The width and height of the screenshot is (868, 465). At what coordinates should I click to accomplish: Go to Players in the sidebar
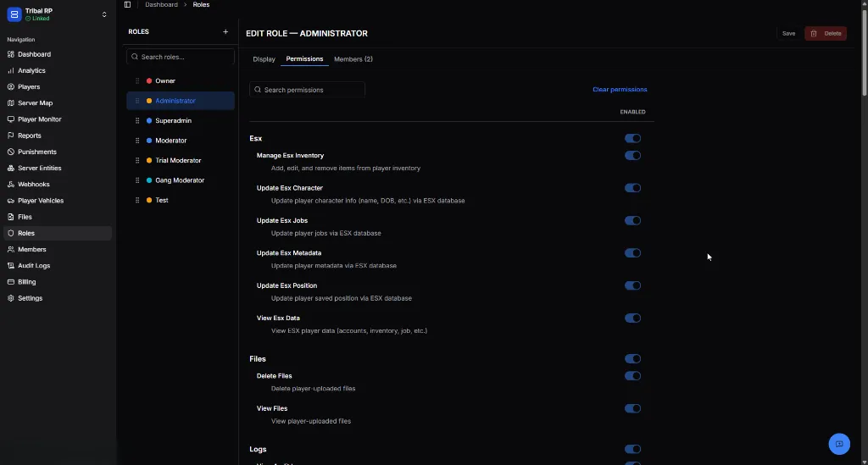tap(58, 86)
